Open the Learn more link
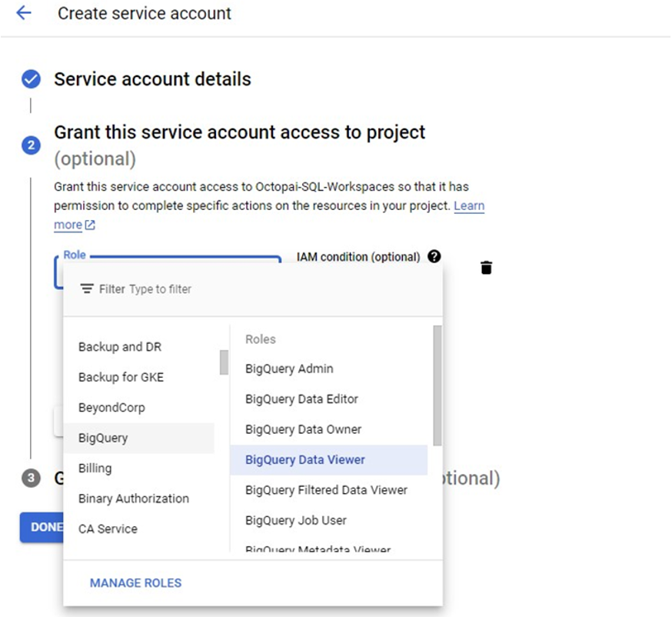 [x=468, y=206]
